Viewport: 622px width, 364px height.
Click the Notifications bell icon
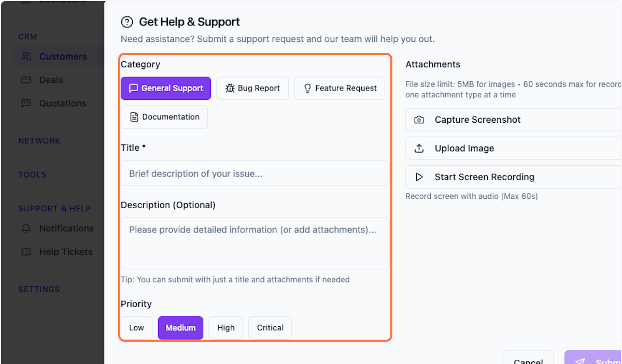pyautogui.click(x=26, y=228)
